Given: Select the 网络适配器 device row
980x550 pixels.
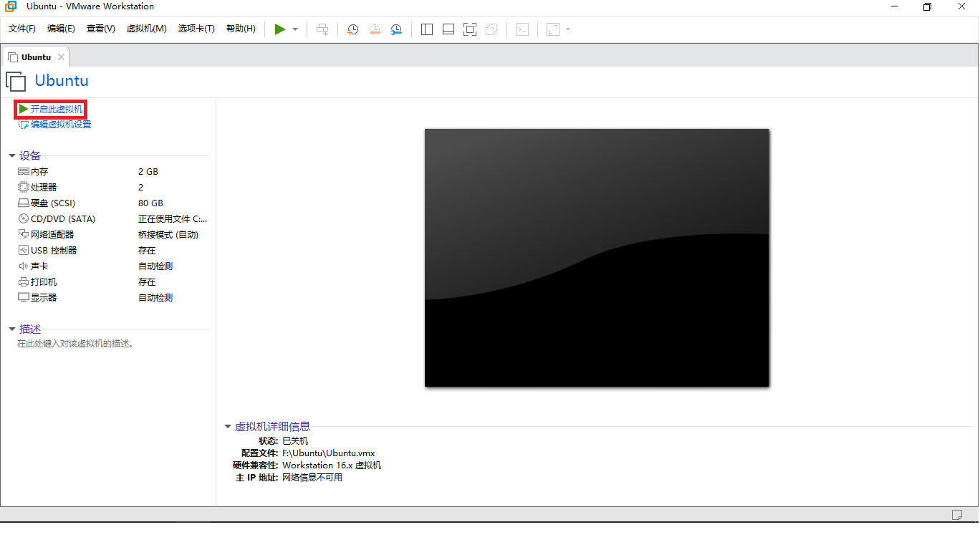Looking at the screenshot, I should click(113, 235).
